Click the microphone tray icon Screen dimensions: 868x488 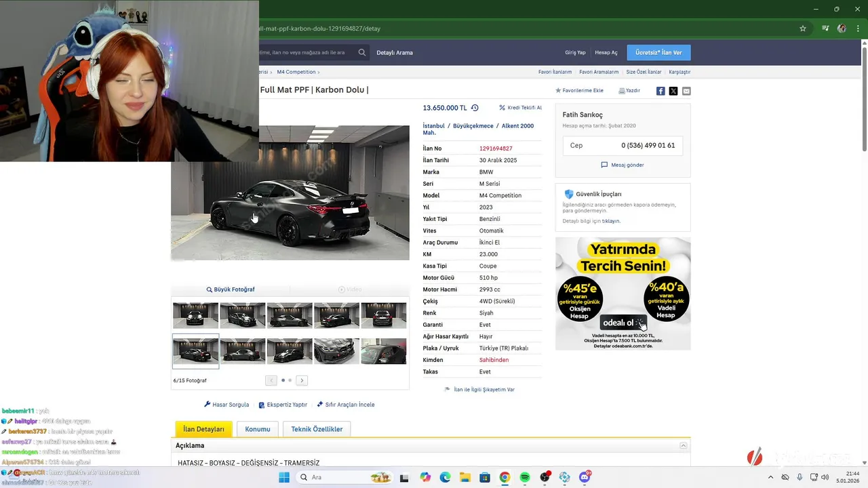click(800, 477)
